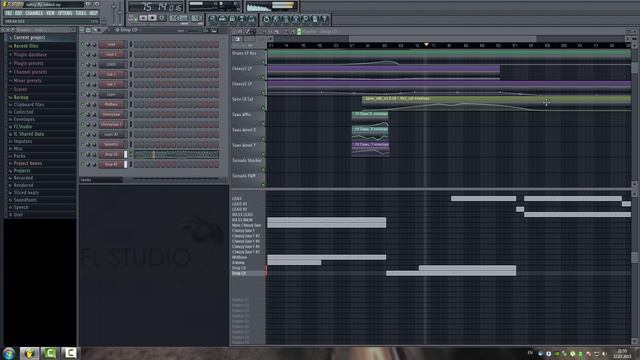Mute the Lead channel green LED

click(82, 44)
